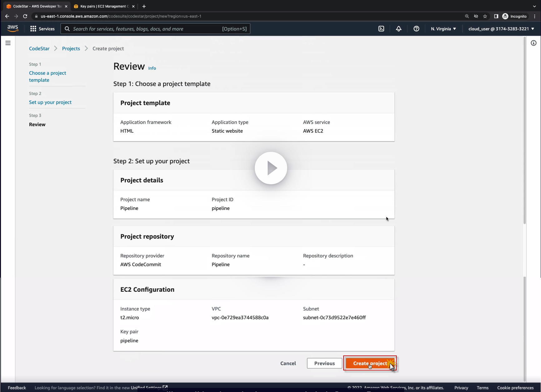Image resolution: width=541 pixels, height=392 pixels.
Task: Select the VPC ID vpc-0e729ea3744588c0a
Action: tap(240, 317)
